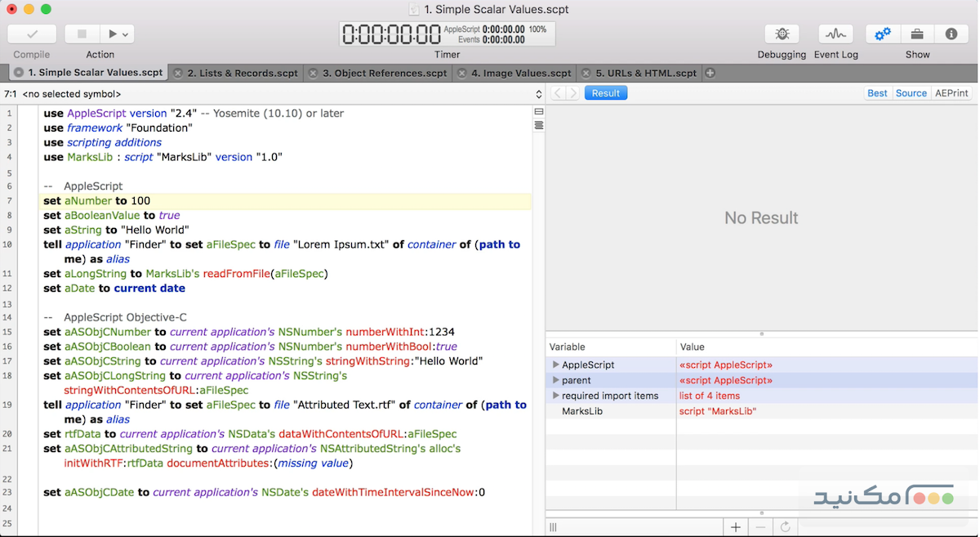Image resolution: width=980 pixels, height=537 pixels.
Task: Open the resources pane with the briefcase icon
Action: (x=916, y=34)
